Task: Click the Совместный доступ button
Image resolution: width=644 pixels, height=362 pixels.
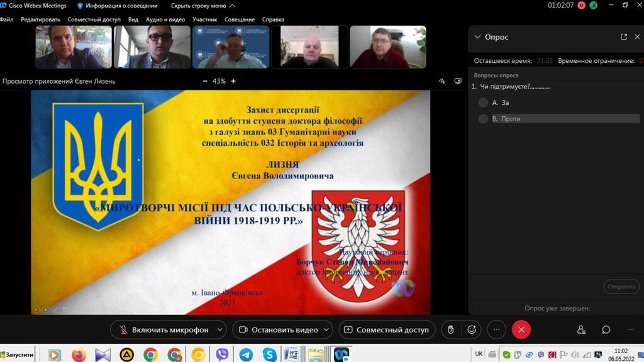Action: point(386,329)
